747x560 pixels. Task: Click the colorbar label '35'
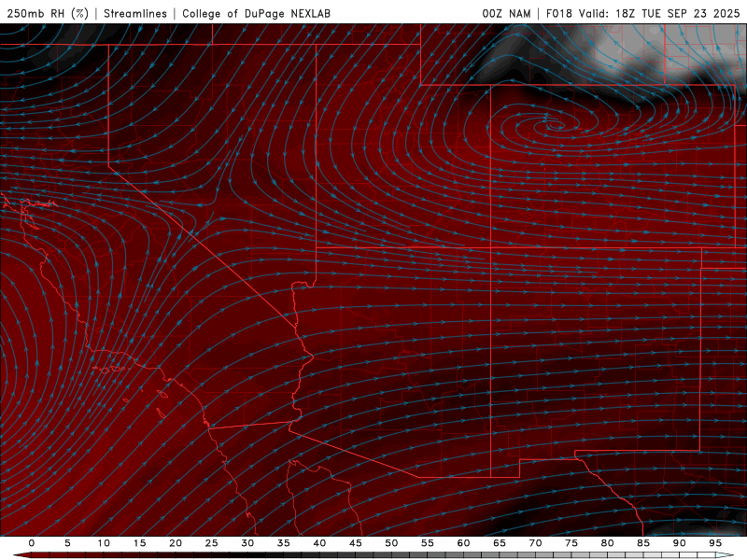tap(284, 543)
